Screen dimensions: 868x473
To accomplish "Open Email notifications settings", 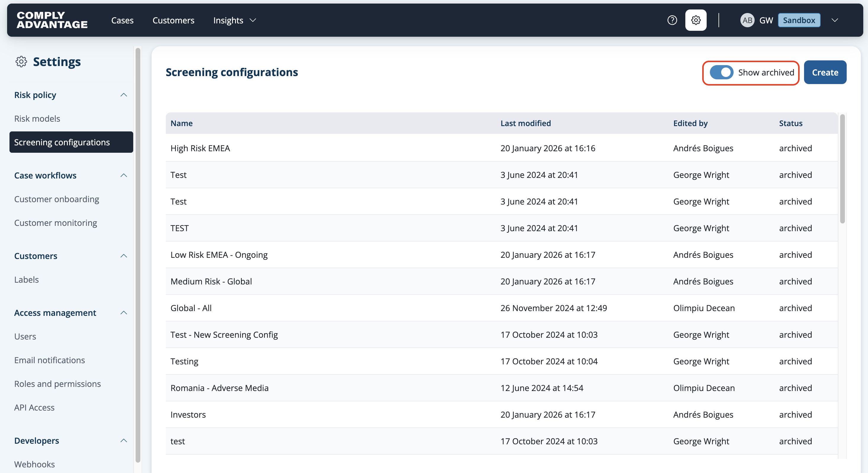I will pyautogui.click(x=49, y=360).
